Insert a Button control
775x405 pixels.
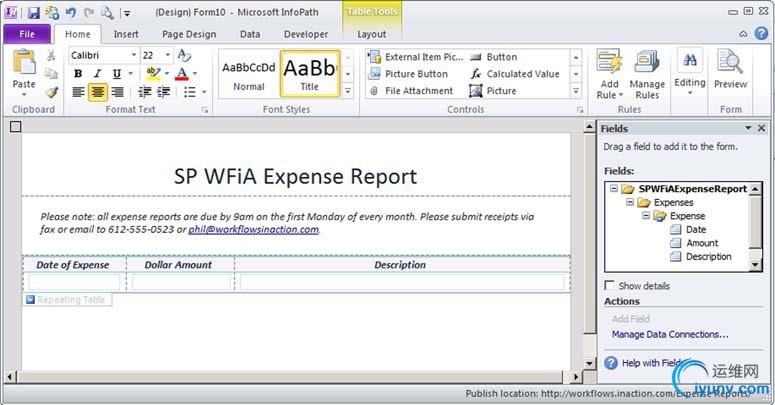tap(493, 57)
